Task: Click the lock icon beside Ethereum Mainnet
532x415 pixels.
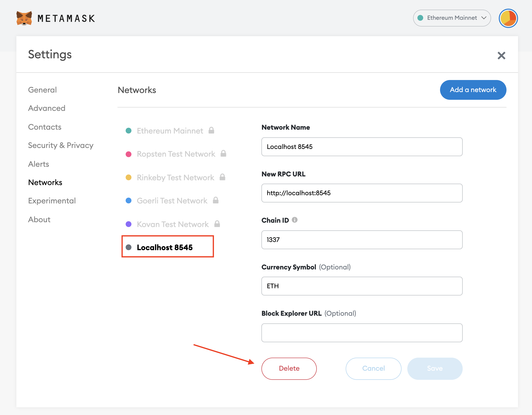Action: point(212,131)
